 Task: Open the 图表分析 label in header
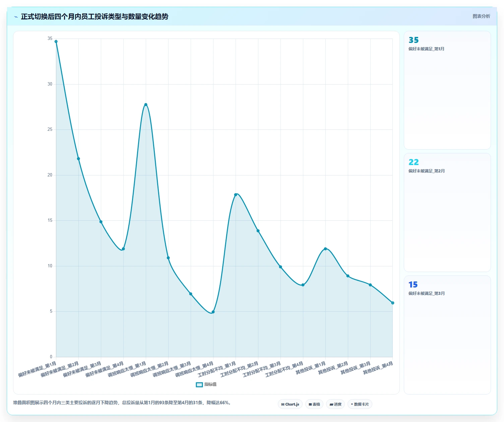481,16
